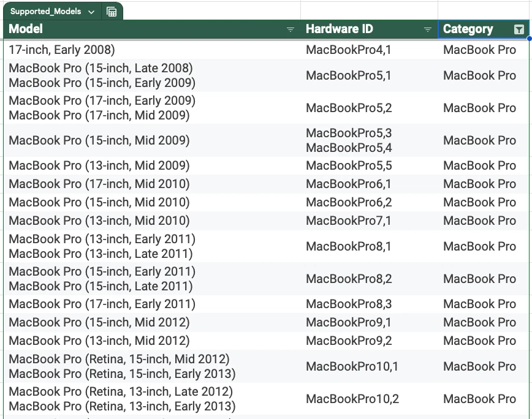Select the 17-inch, Early 2008 model cell
Screen dimensions: 532x419
point(152,50)
